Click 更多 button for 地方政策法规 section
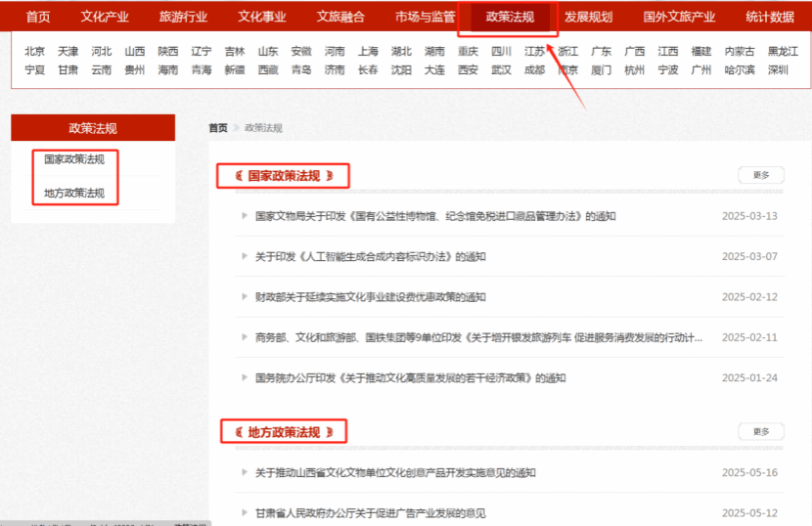The width and height of the screenshot is (812, 526). pos(761,431)
